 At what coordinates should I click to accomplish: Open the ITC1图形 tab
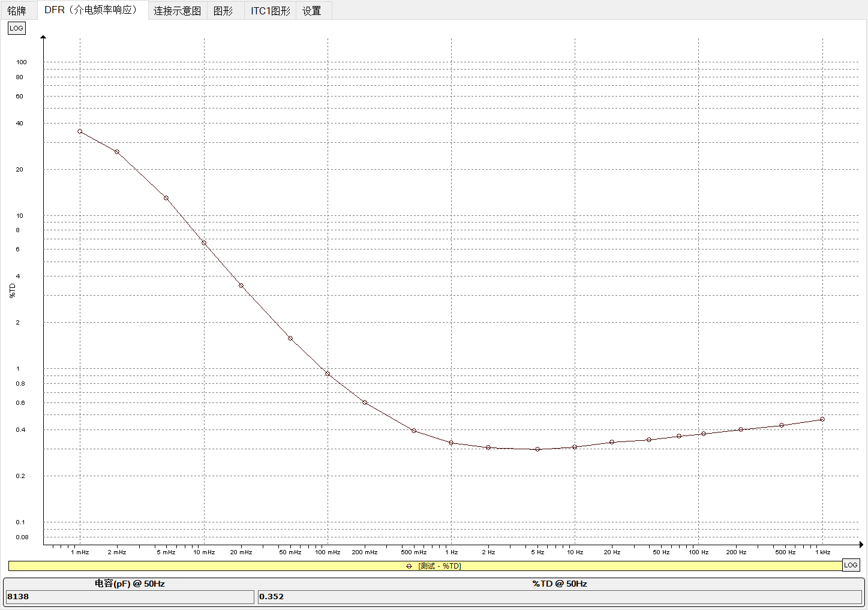pyautogui.click(x=269, y=10)
